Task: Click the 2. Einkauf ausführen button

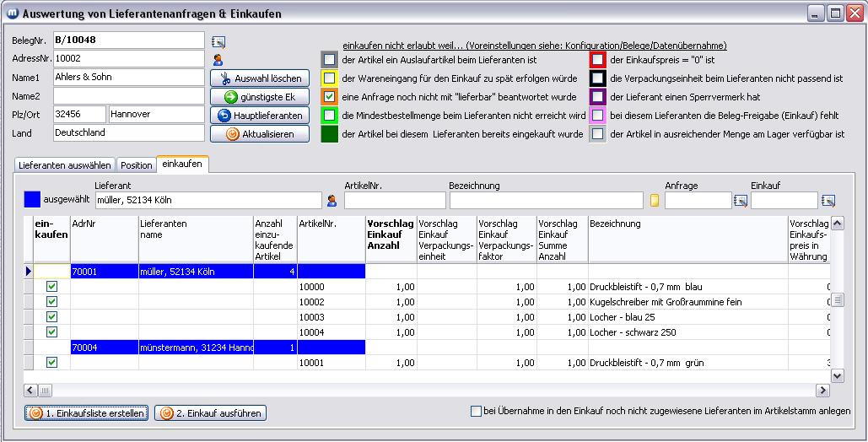Action: pyautogui.click(x=211, y=413)
